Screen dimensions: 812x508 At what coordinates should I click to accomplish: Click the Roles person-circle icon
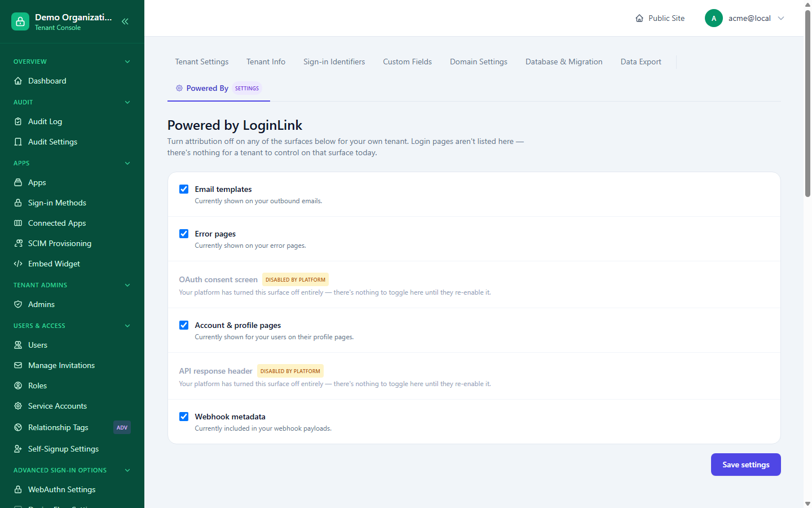pyautogui.click(x=18, y=386)
